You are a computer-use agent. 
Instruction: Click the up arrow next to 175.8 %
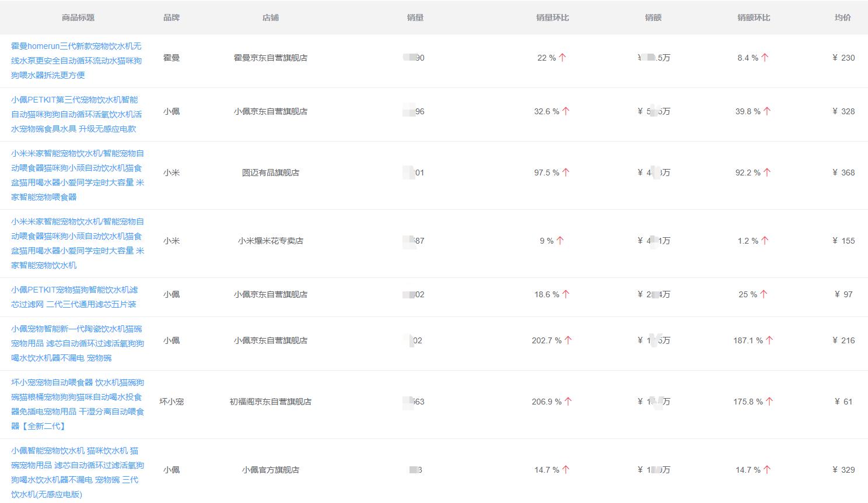tap(769, 402)
